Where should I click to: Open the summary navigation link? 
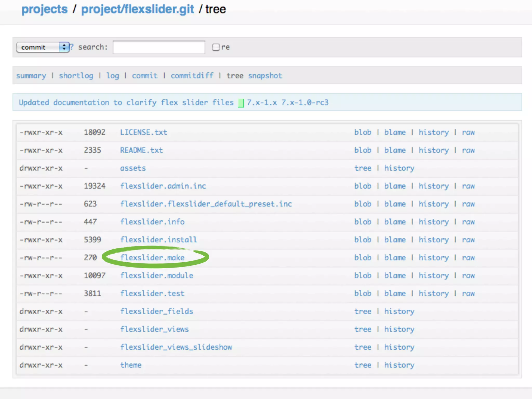coord(31,76)
